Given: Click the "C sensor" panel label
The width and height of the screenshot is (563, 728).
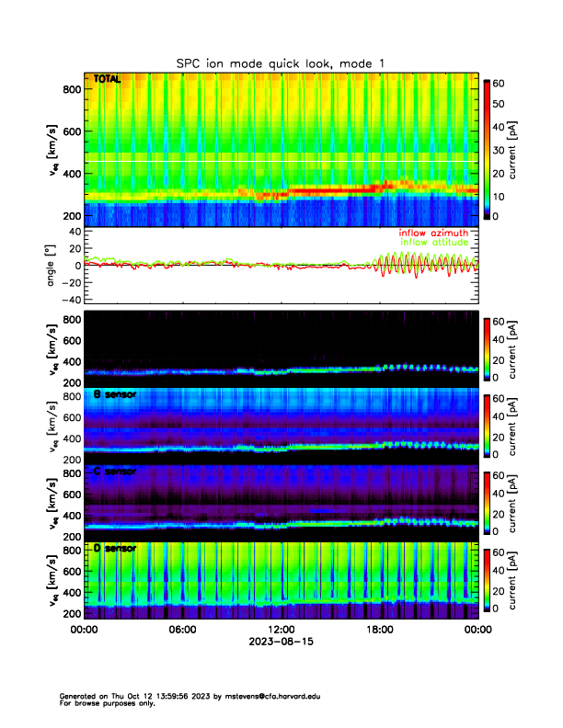Looking at the screenshot, I should (115, 472).
